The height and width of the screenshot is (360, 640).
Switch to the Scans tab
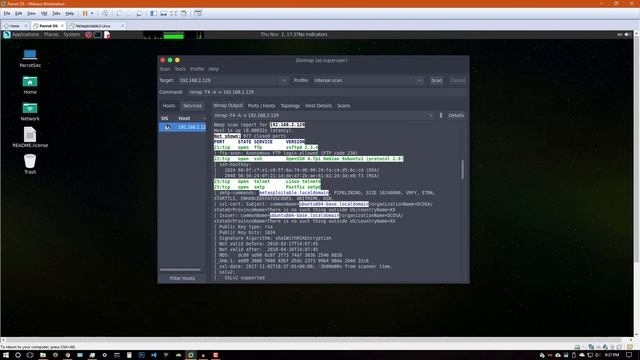tap(343, 106)
